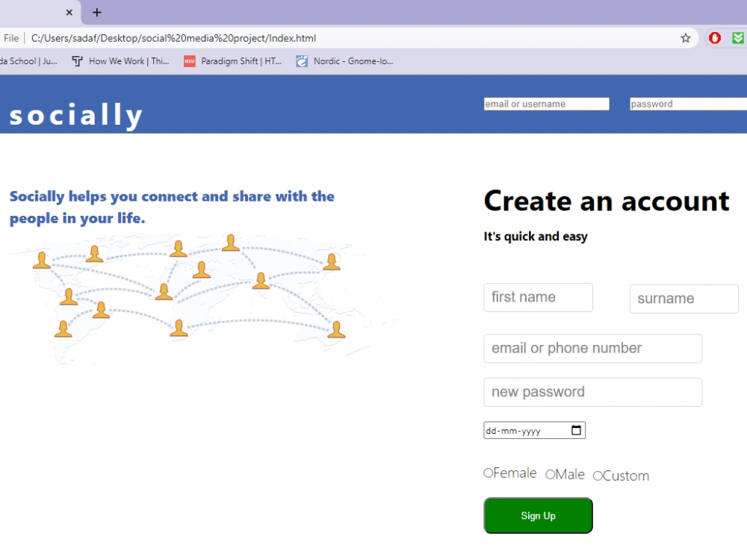
Task: Open the School bookmark in bookmarks bar
Action: (28, 61)
